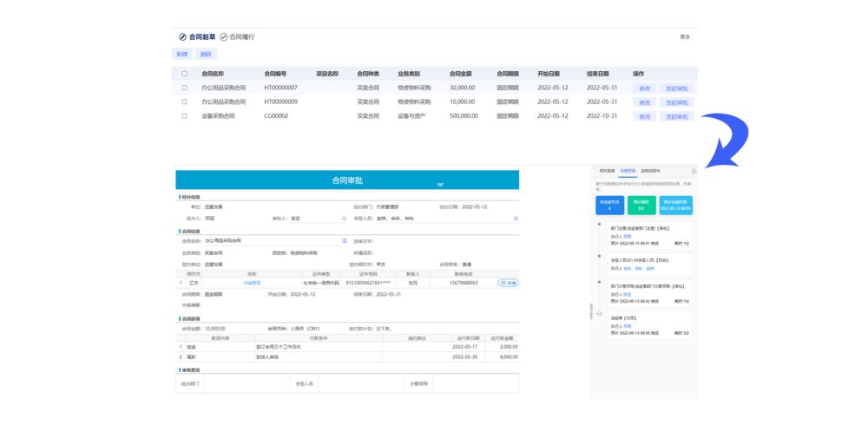Viewport: 868px width, 425px height.
Task: Check the box for 设备采购合同 row
Action: coord(184,115)
